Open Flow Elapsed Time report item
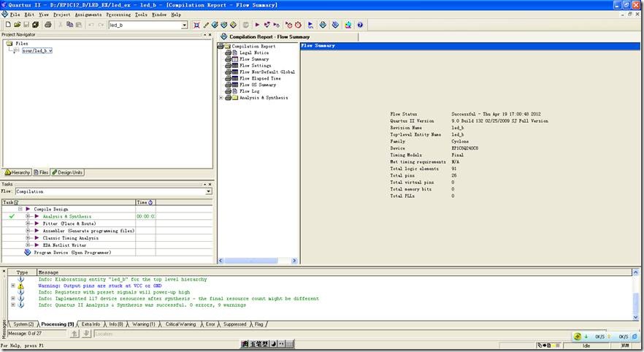Image resolution: width=644 pixels, height=352 pixels. click(260, 78)
